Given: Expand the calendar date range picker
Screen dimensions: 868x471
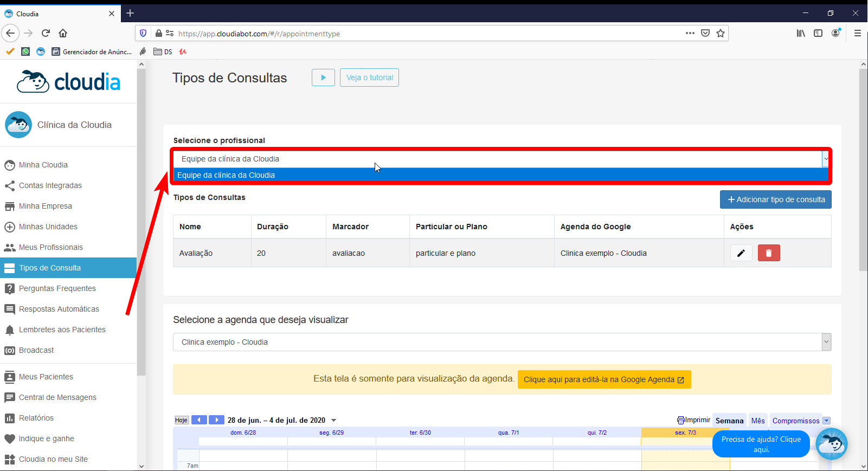Looking at the screenshot, I should click(334, 420).
